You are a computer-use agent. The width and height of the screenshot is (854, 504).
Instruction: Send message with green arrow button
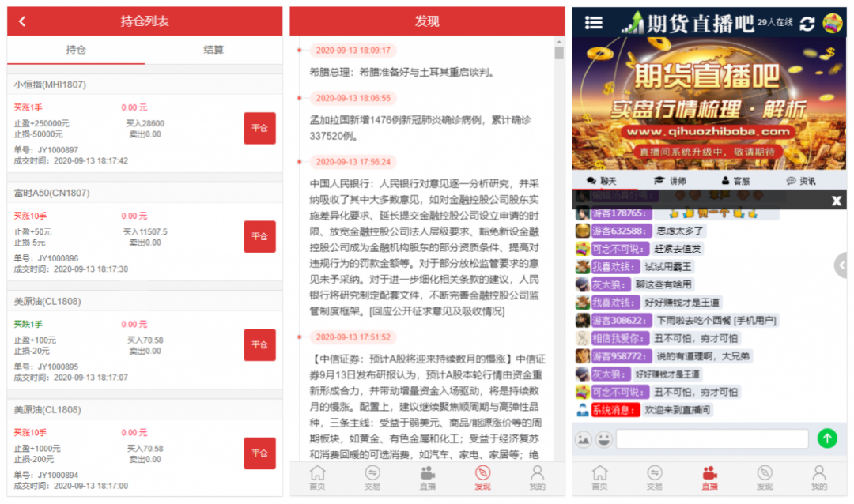click(x=827, y=438)
